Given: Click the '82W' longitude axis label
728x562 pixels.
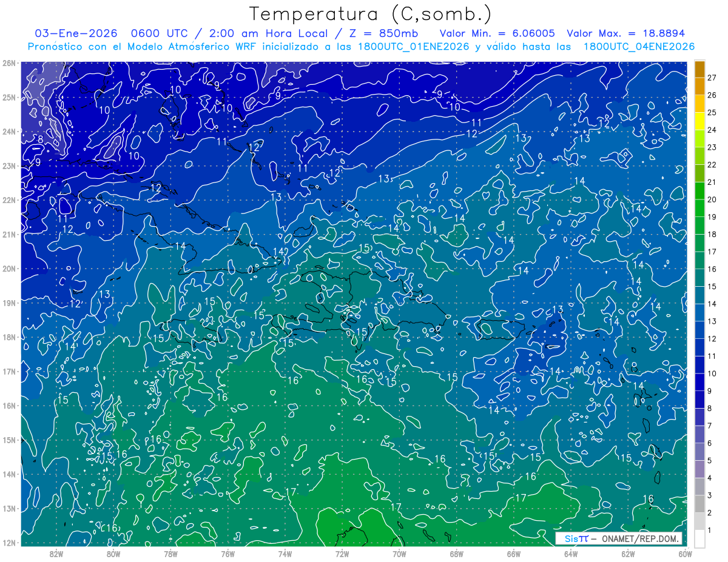Looking at the screenshot, I should [x=56, y=554].
